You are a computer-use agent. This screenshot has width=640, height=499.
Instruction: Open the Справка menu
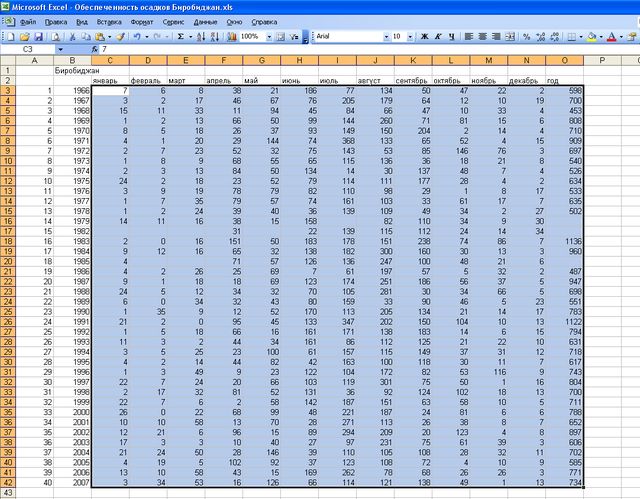pyautogui.click(x=264, y=22)
